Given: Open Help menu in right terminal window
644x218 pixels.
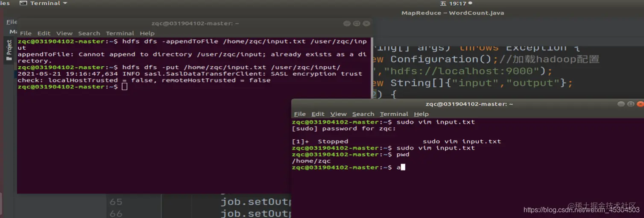Looking at the screenshot, I should (x=421, y=114).
